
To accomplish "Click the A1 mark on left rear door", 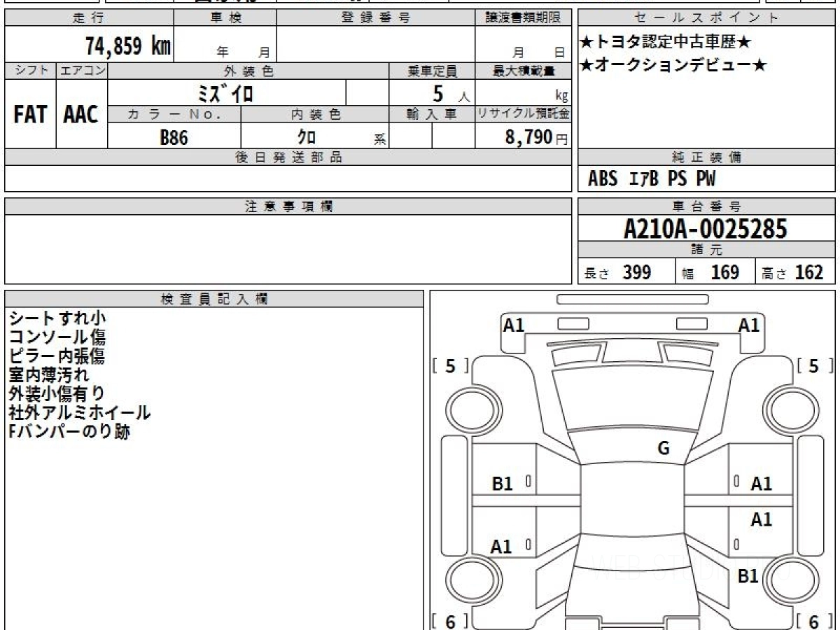I will pyautogui.click(x=501, y=547).
